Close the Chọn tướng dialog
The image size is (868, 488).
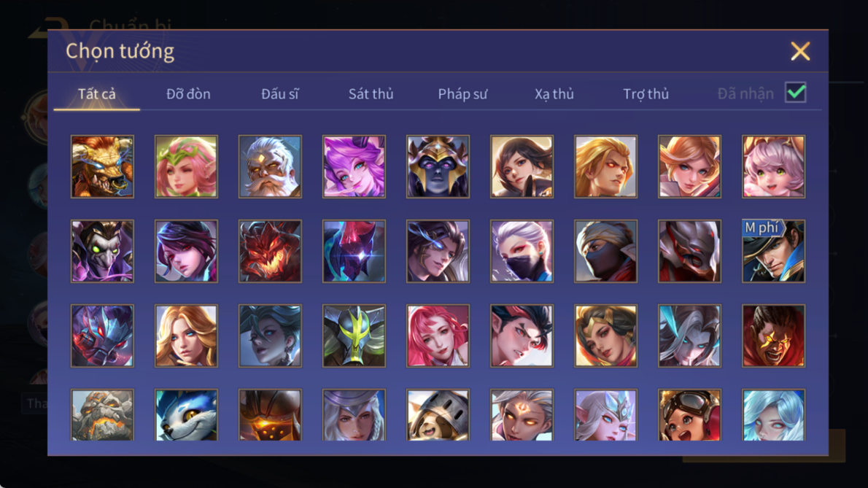pyautogui.click(x=800, y=52)
